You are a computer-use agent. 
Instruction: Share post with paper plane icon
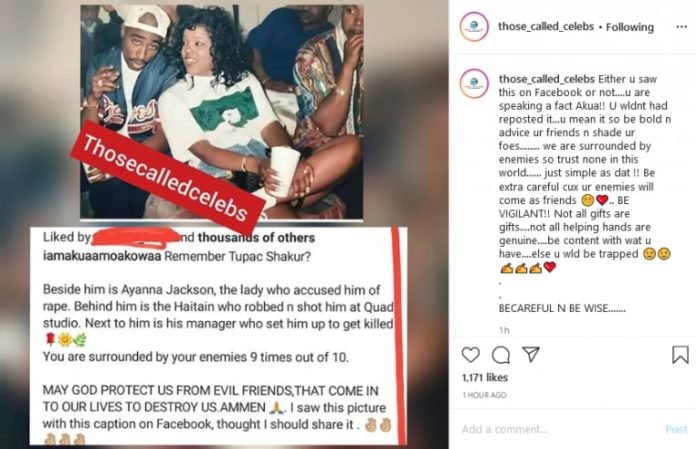tap(531, 354)
